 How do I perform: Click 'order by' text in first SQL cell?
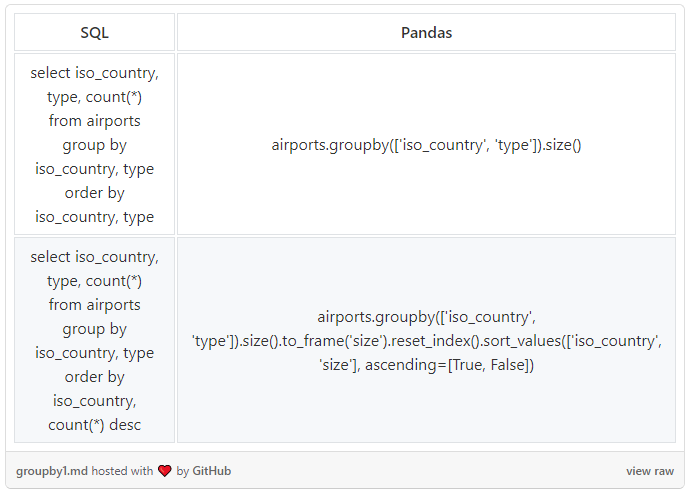tap(94, 193)
